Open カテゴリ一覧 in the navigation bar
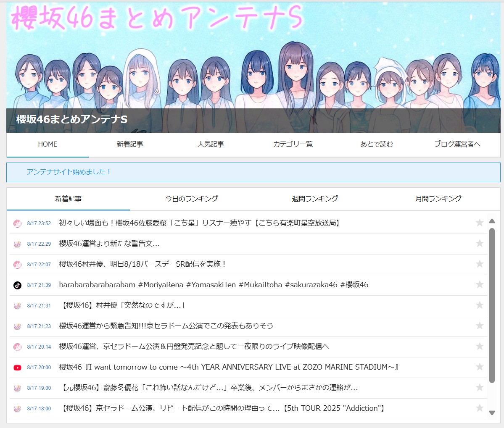 tap(293, 144)
